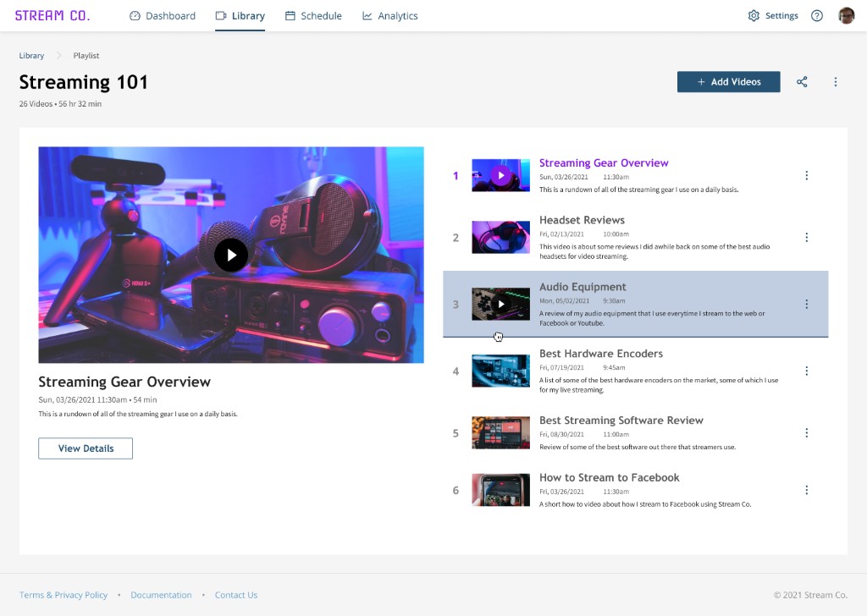
Task: Open the help question mark icon
Action: tap(816, 15)
